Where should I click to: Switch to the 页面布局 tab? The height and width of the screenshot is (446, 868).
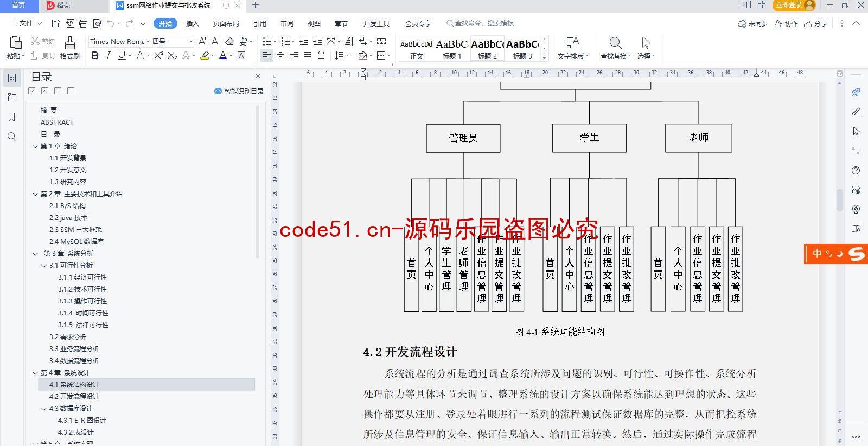tap(226, 23)
